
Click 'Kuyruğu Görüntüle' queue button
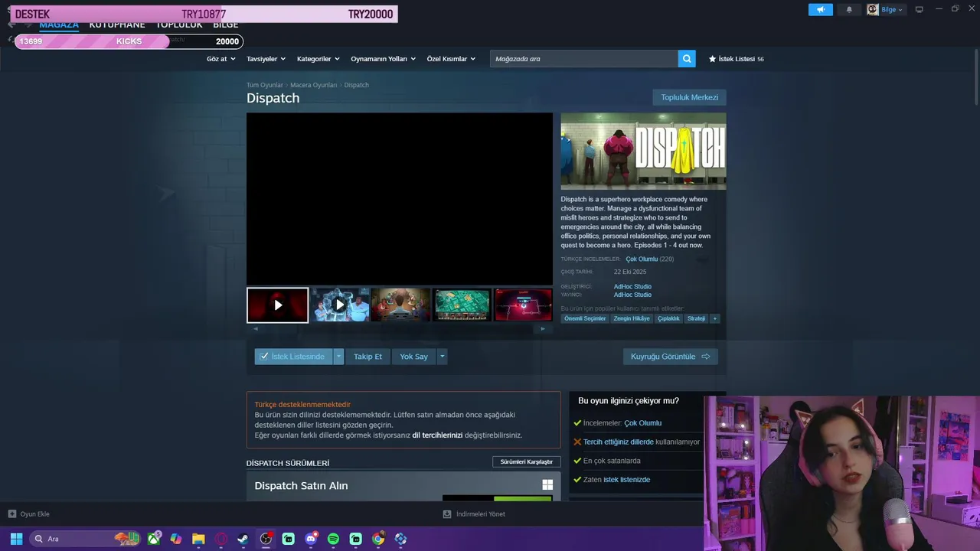pos(670,357)
